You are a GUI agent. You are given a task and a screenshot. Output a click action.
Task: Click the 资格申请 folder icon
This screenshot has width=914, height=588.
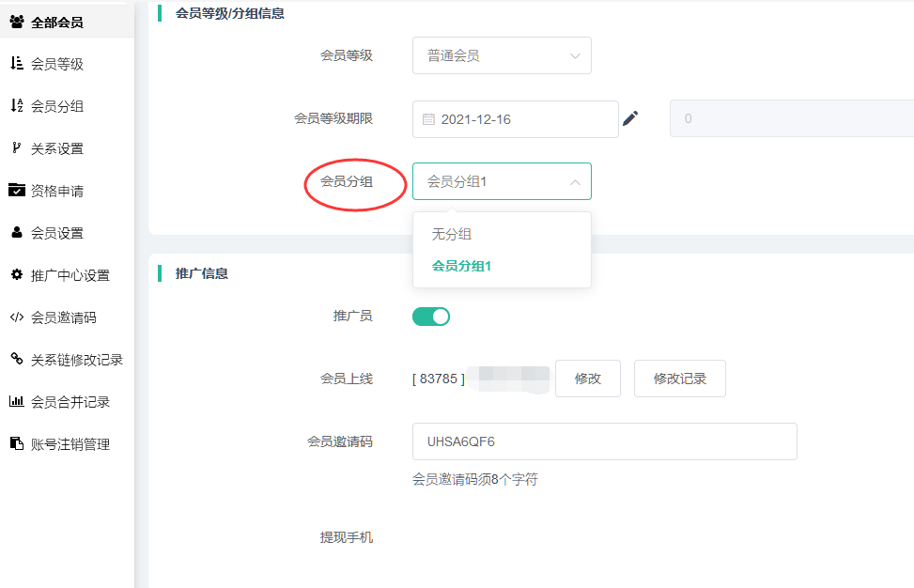click(17, 190)
